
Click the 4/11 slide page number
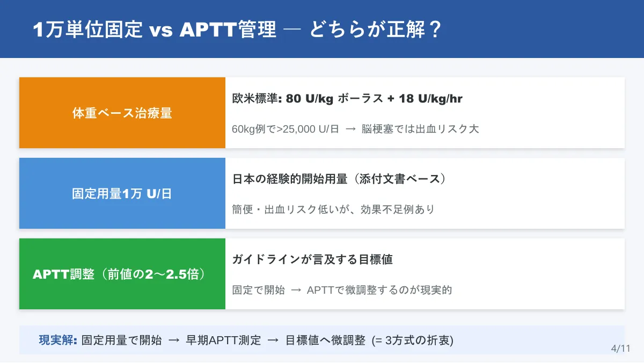(x=620, y=349)
